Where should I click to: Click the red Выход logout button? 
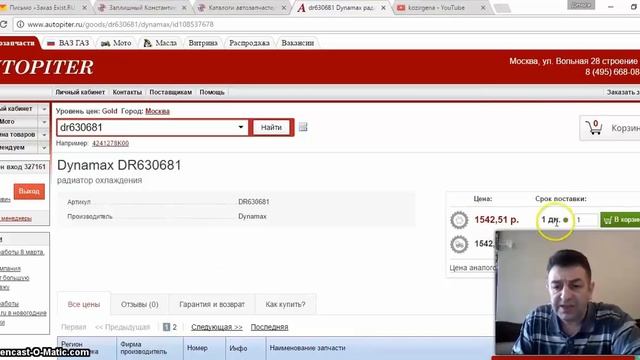point(29,191)
